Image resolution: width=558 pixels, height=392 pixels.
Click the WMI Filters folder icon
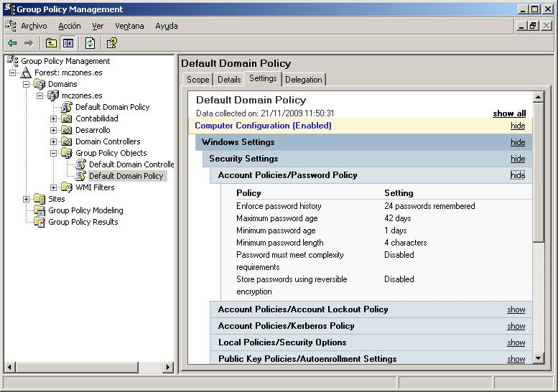click(x=67, y=187)
